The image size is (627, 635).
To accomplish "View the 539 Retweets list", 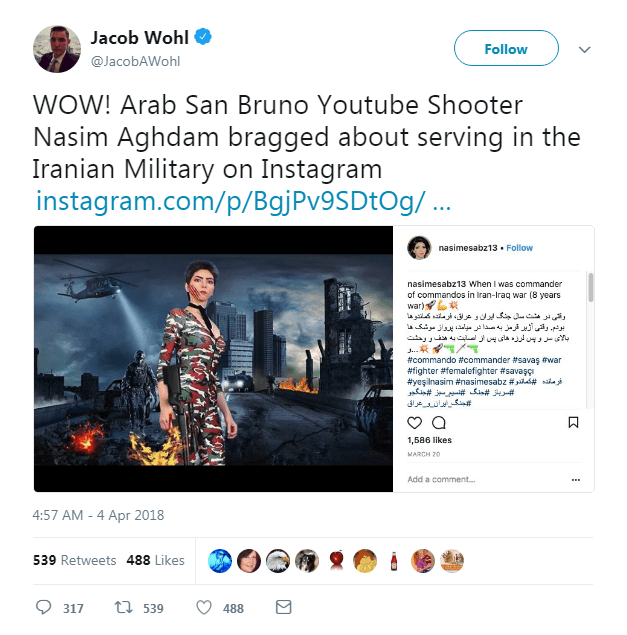I will tap(75, 560).
